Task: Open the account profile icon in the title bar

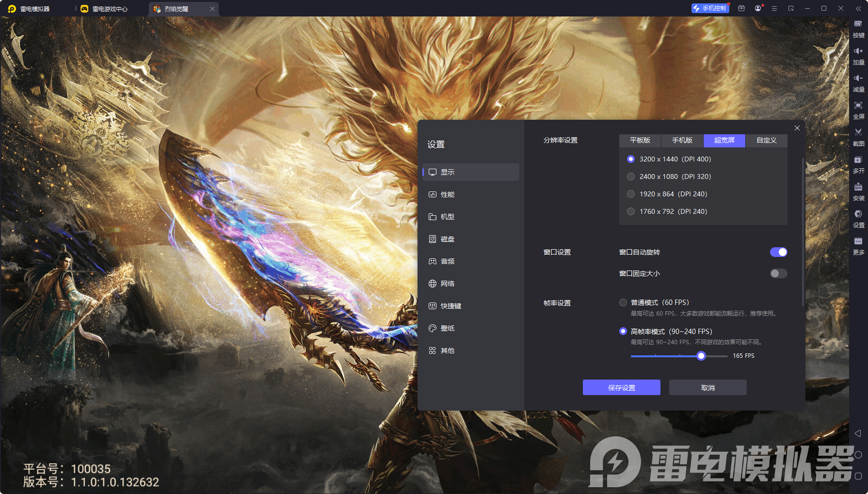Action: (758, 8)
